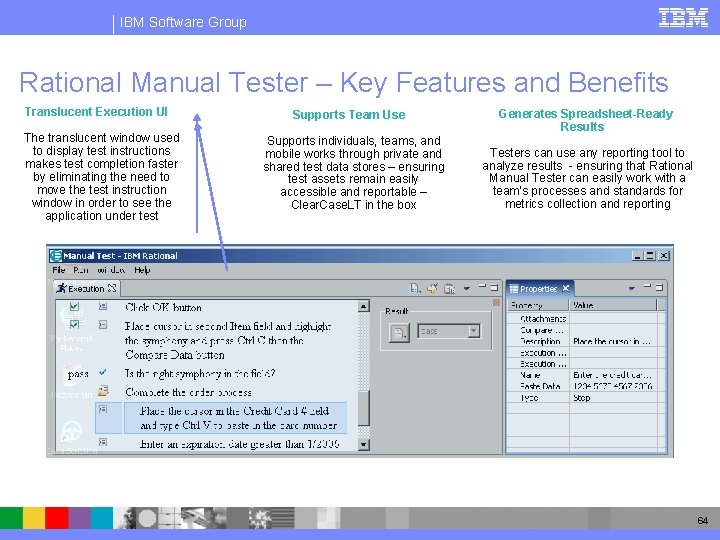
Task: Click the Value column header
Action: [613, 305]
